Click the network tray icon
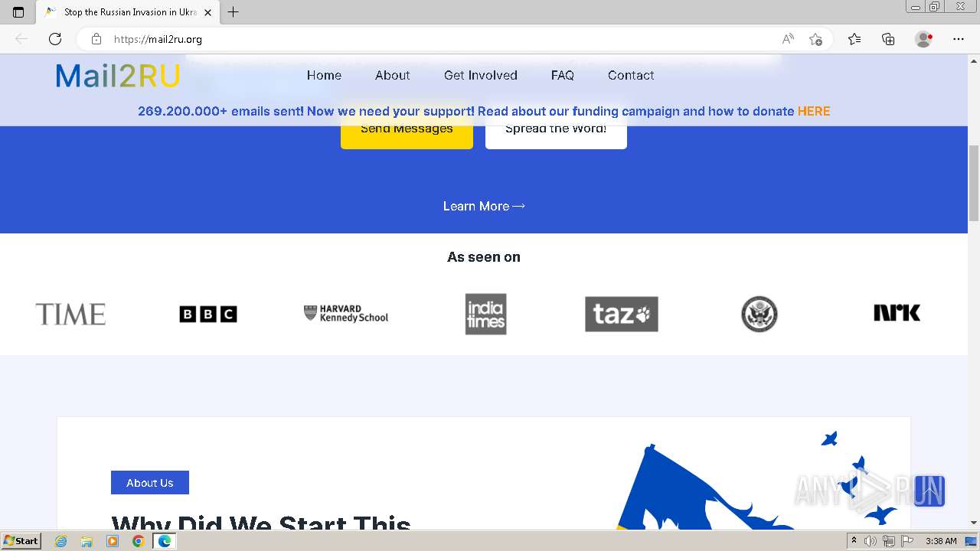The width and height of the screenshot is (980, 551). 889,541
